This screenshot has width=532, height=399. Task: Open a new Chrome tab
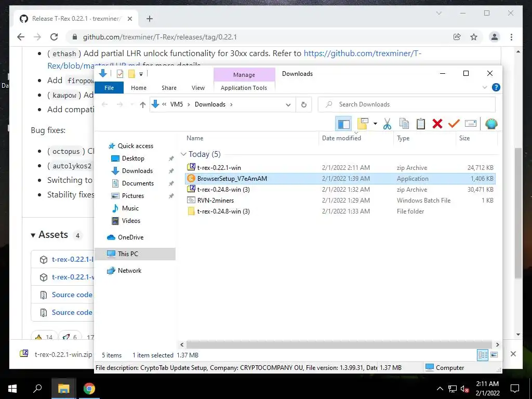pyautogui.click(x=150, y=19)
